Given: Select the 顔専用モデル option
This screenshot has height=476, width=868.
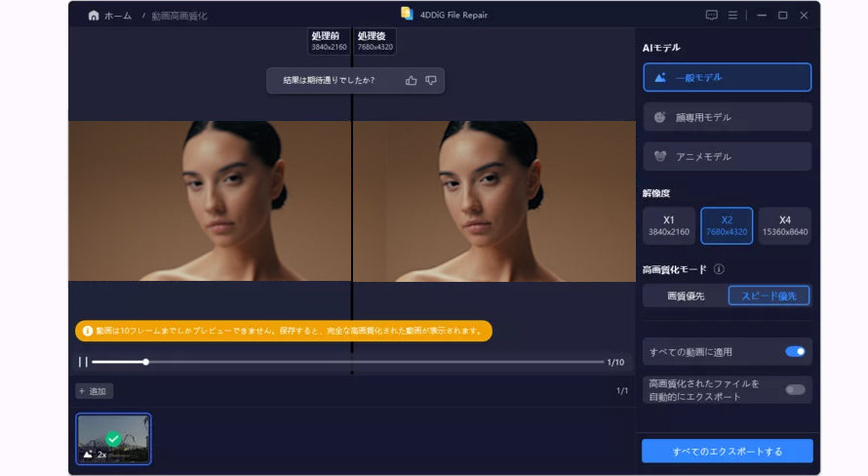Looking at the screenshot, I should (727, 117).
